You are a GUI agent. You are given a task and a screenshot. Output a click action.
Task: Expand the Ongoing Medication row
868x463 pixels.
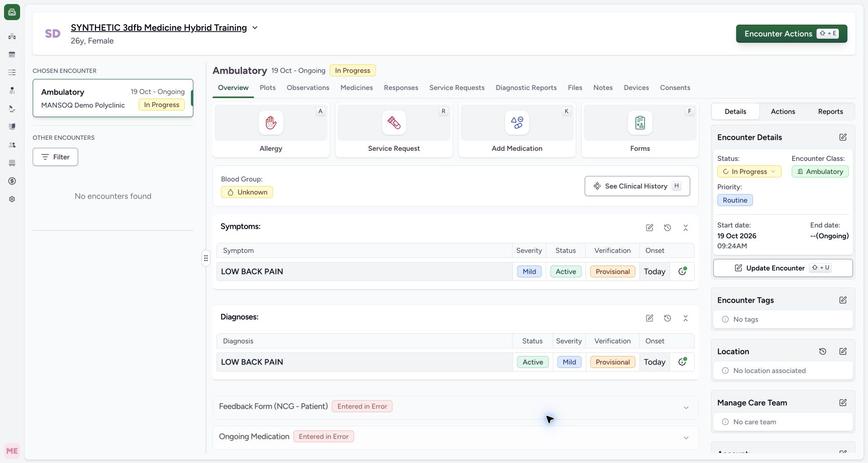pos(456,437)
